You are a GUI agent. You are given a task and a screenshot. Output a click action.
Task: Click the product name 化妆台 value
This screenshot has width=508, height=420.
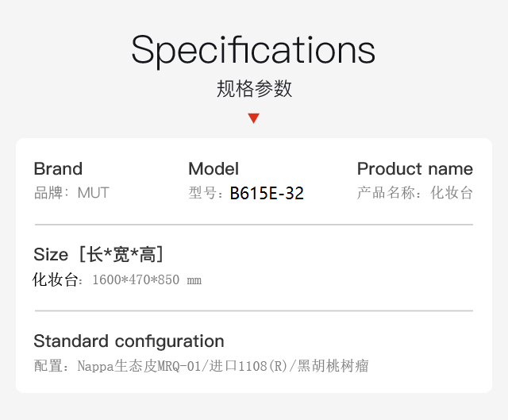[452, 193]
